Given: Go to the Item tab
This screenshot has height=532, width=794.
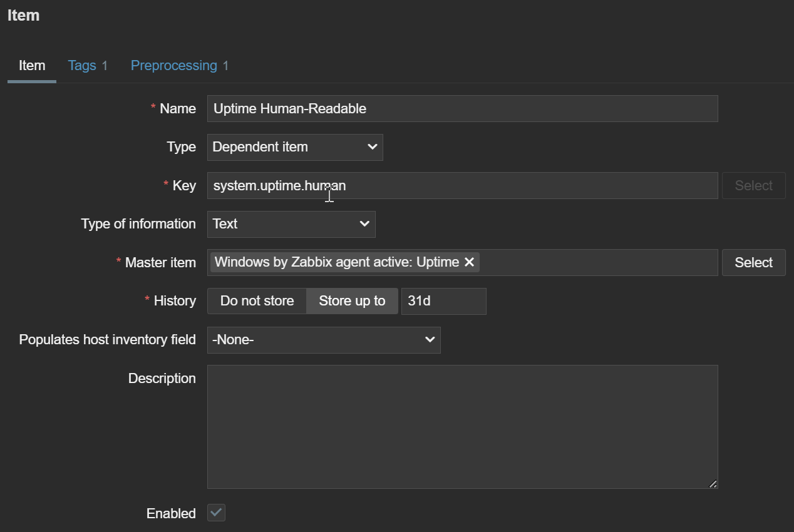Looking at the screenshot, I should tap(32, 66).
